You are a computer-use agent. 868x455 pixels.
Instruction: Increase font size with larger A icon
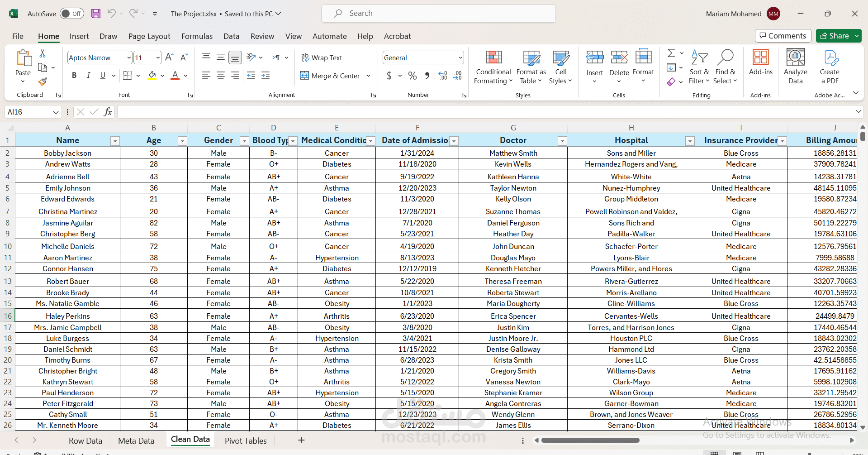(x=169, y=57)
